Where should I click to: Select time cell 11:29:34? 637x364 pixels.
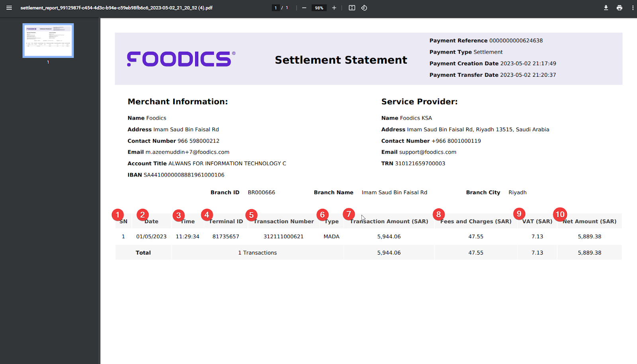coord(188,237)
